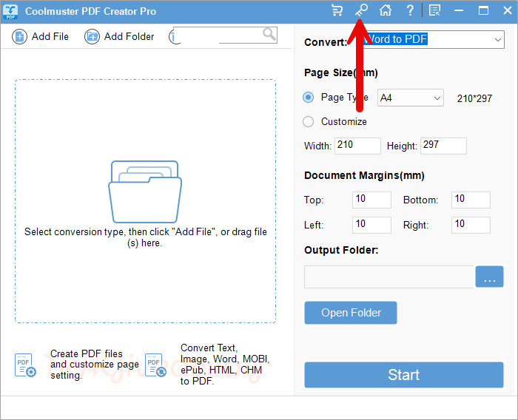
Task: Click the "Coolmuster PDF Creator Pro" title
Action: 90,11
